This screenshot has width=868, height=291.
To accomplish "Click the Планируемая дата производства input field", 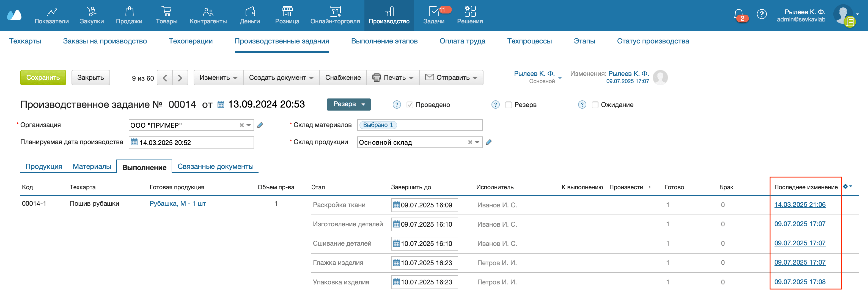I will tap(191, 142).
